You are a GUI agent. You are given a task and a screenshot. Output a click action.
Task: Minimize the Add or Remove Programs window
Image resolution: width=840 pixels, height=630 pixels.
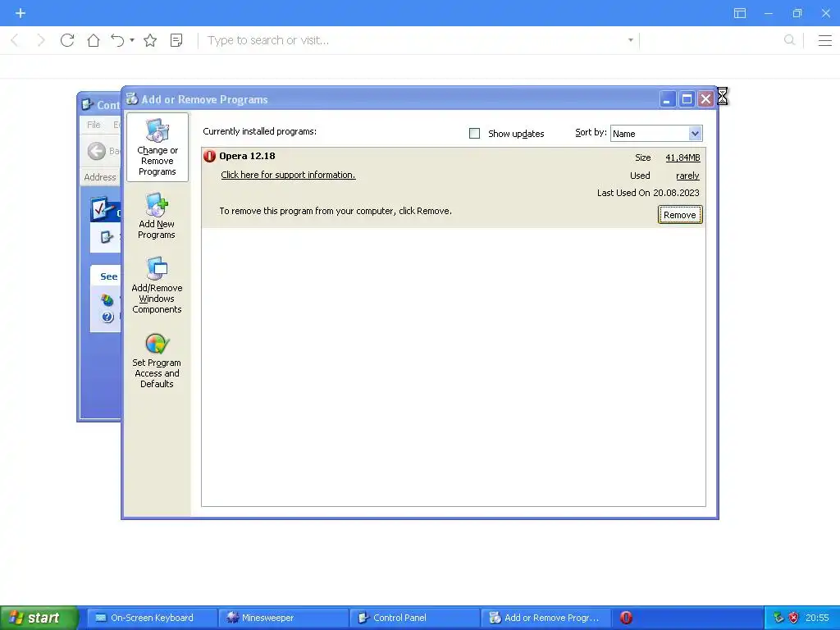point(668,98)
